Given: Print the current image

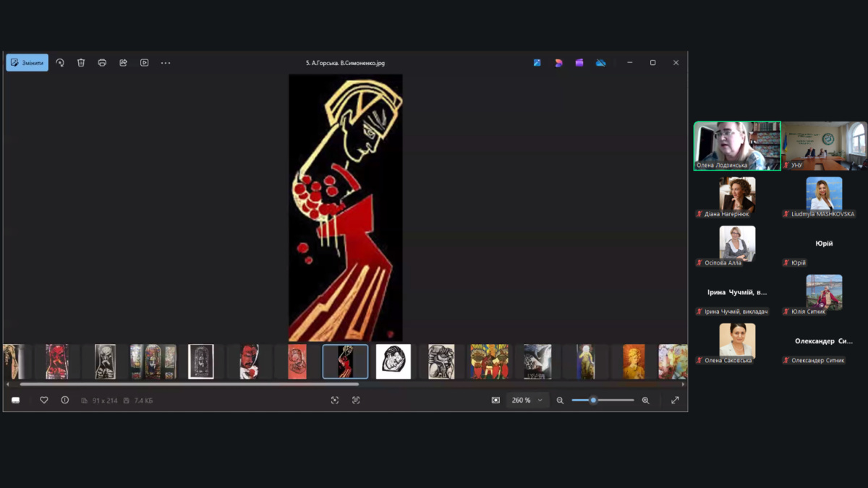Looking at the screenshot, I should tap(102, 63).
